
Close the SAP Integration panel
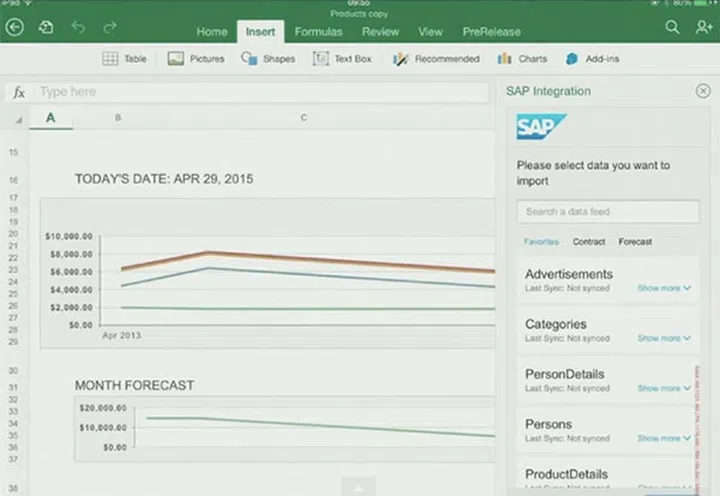tap(703, 91)
